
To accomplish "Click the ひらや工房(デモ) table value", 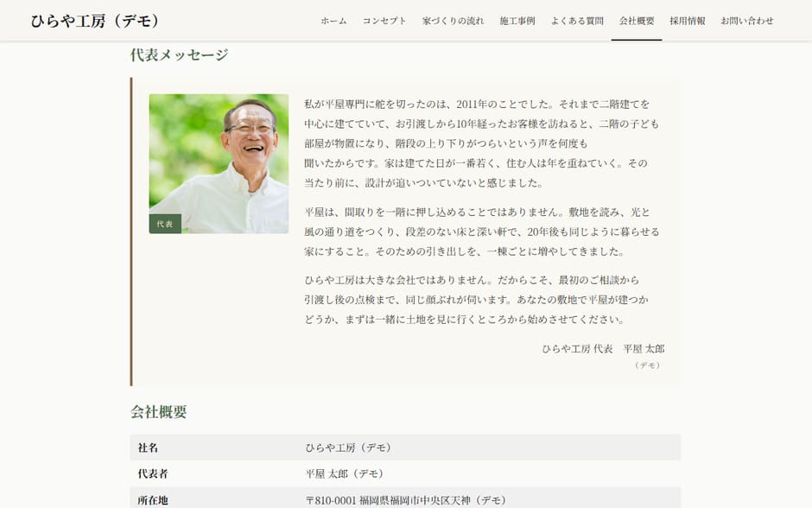I will point(350,448).
